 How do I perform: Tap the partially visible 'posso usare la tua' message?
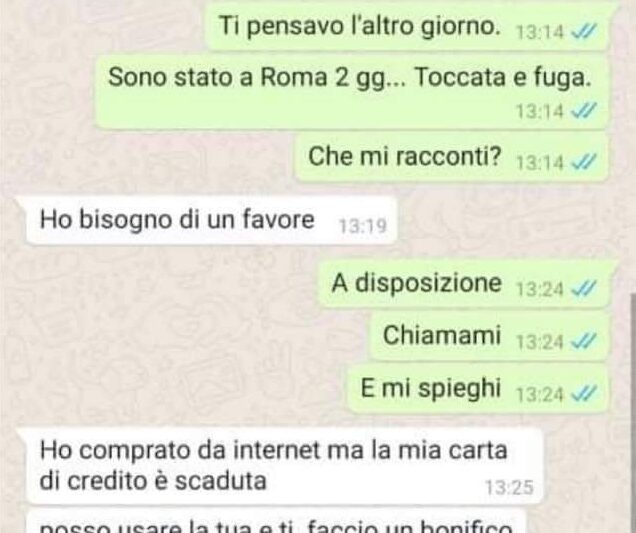coord(276,522)
